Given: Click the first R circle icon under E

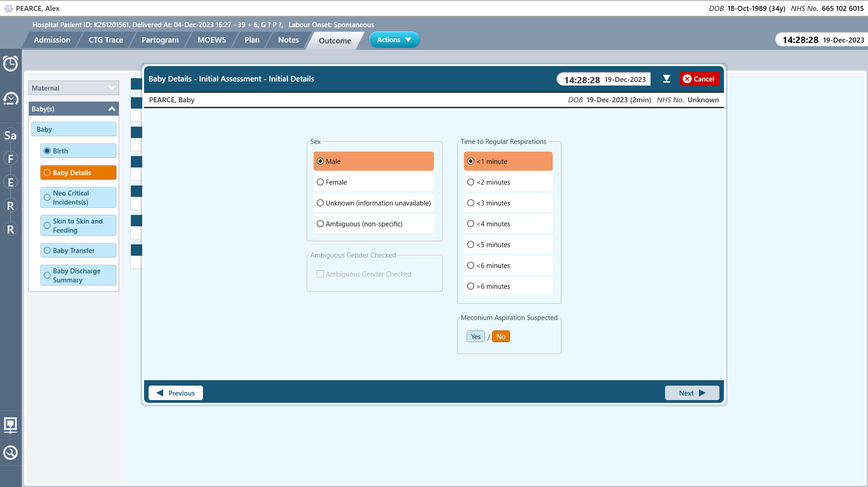Looking at the screenshot, I should [10, 206].
